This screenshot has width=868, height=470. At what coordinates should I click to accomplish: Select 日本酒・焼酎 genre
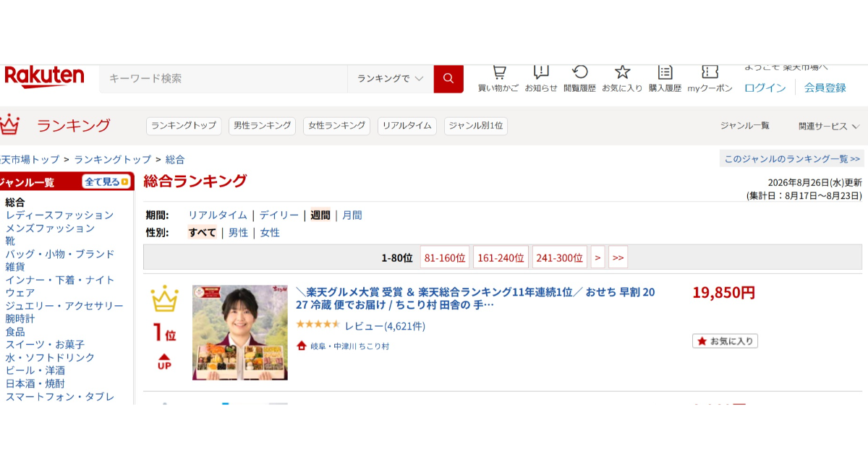[35, 384]
